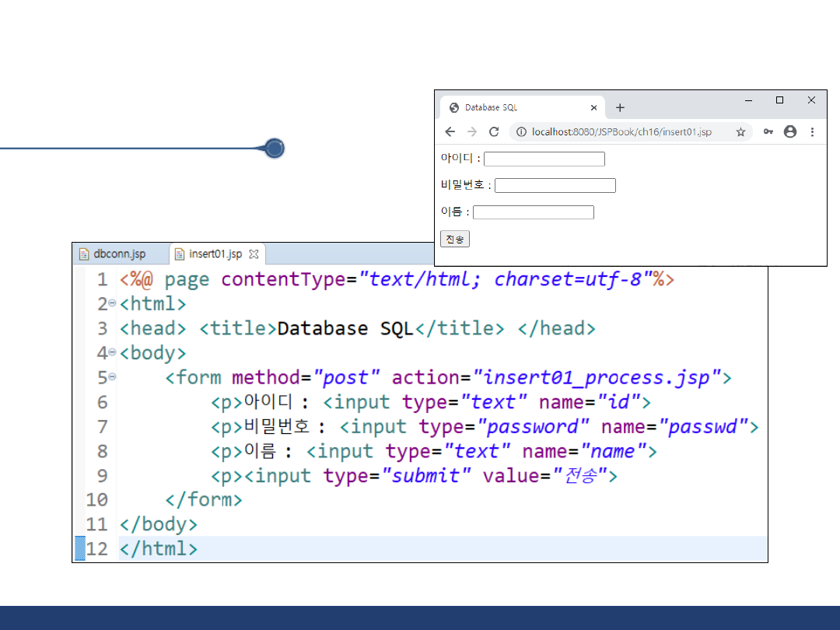The height and width of the screenshot is (630, 840).
Task: Open the Chrome profile avatar
Action: tap(790, 132)
